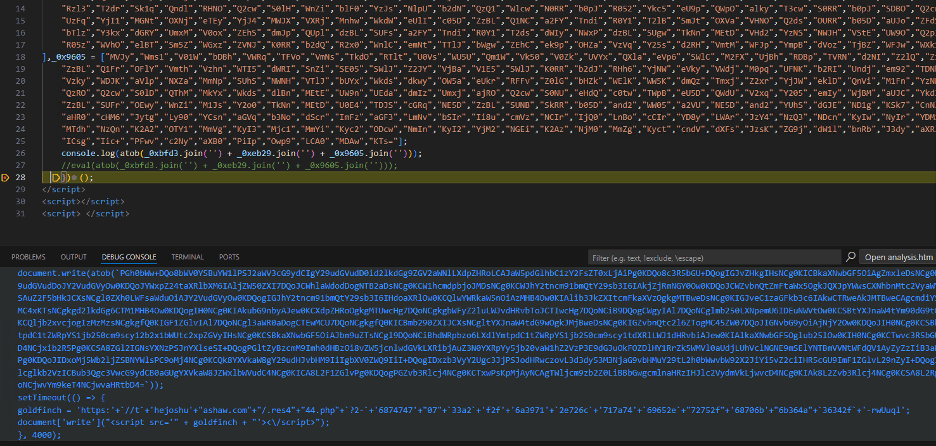Click the document.write(atob( console output line
The height and width of the screenshot is (446, 936).
[x=476, y=273]
